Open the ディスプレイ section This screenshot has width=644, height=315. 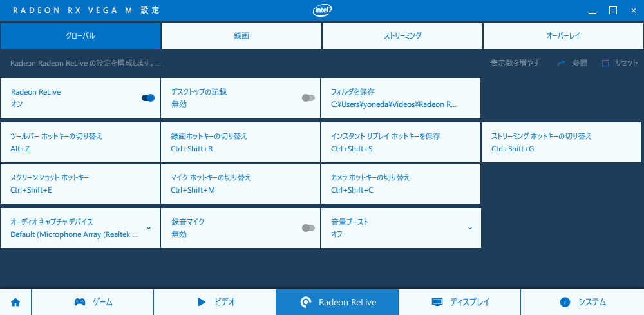460,302
